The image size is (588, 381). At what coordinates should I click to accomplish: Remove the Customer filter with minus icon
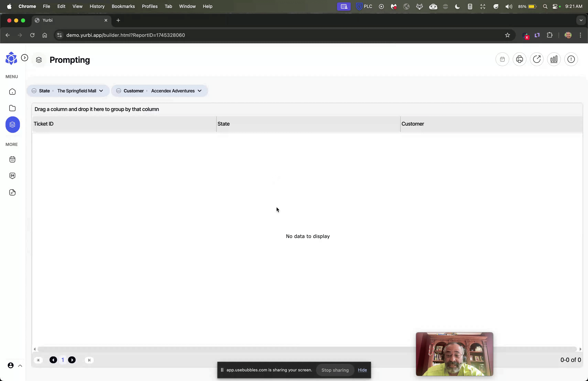pyautogui.click(x=119, y=91)
